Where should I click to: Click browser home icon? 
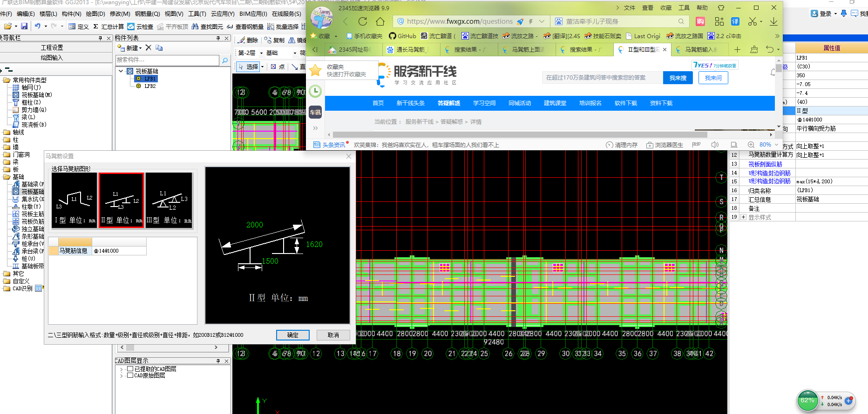380,21
